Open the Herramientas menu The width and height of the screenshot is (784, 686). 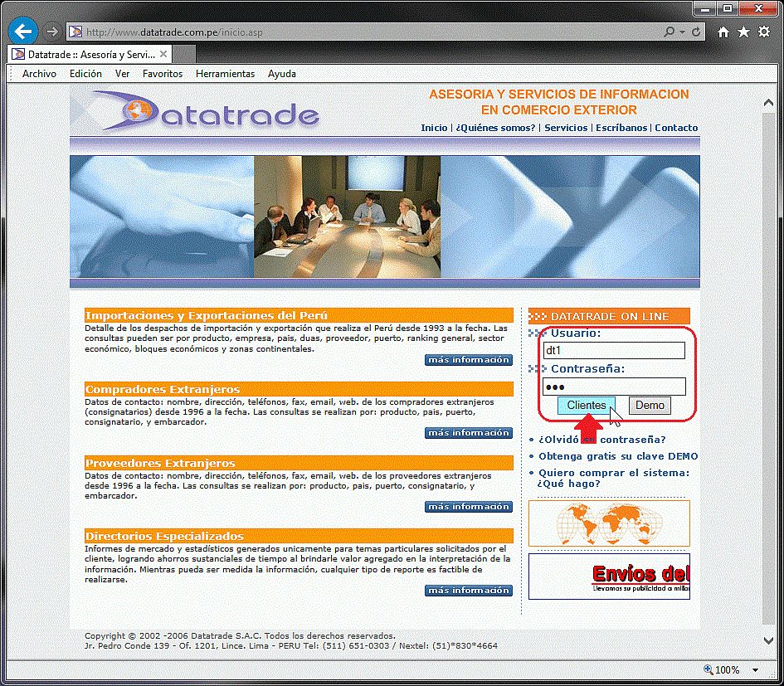pos(225,74)
